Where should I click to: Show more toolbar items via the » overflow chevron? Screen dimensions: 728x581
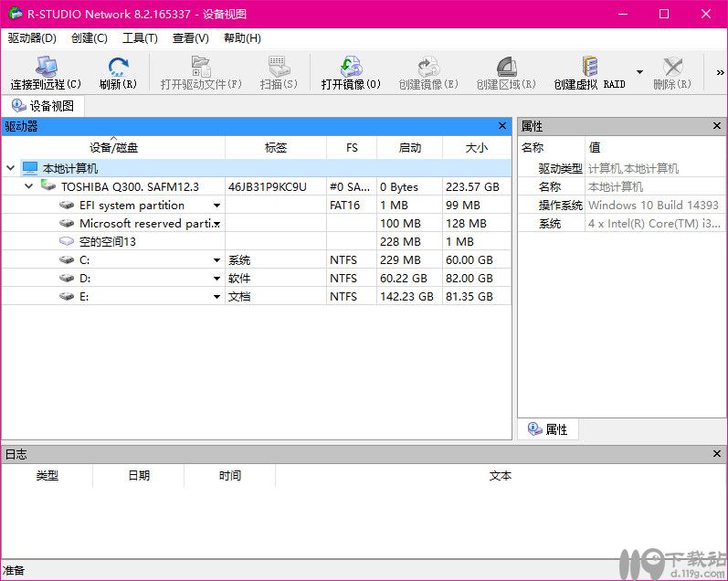(x=720, y=72)
